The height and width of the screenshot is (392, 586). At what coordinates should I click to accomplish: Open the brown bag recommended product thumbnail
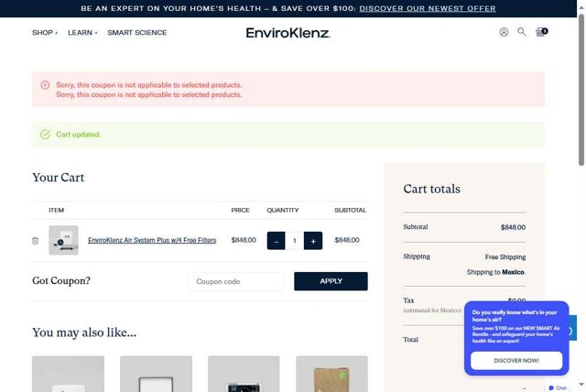(x=331, y=374)
